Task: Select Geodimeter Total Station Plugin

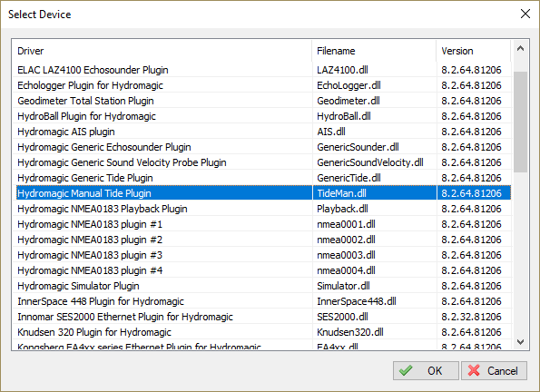Action: pyautogui.click(x=85, y=101)
